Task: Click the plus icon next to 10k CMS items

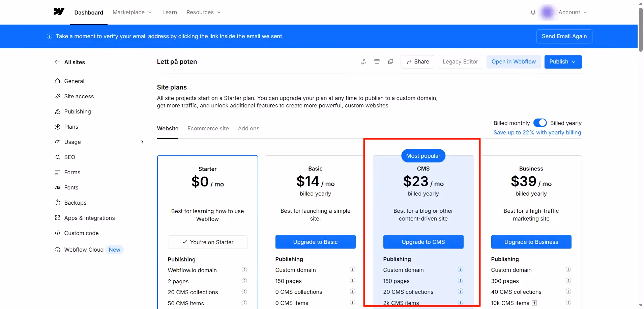Action: click(534, 303)
